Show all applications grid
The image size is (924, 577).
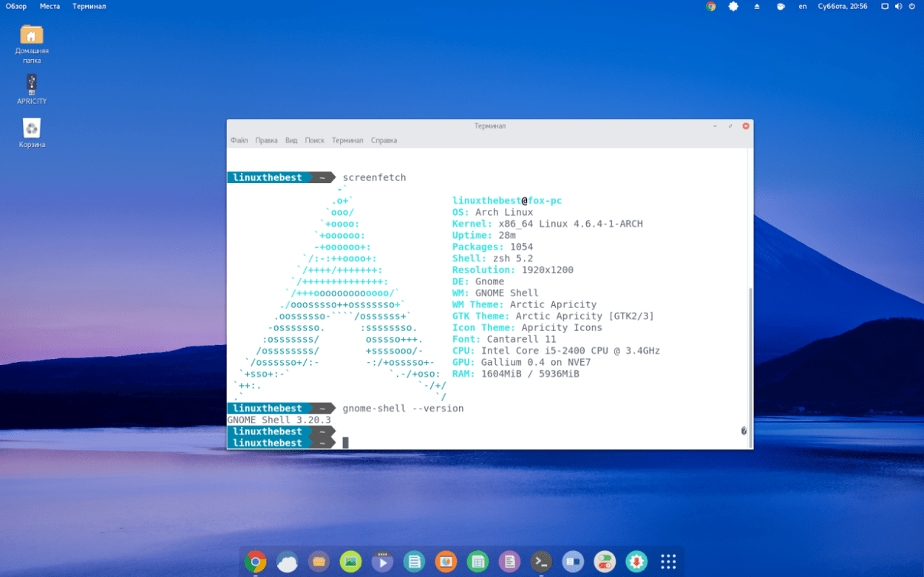click(x=668, y=562)
